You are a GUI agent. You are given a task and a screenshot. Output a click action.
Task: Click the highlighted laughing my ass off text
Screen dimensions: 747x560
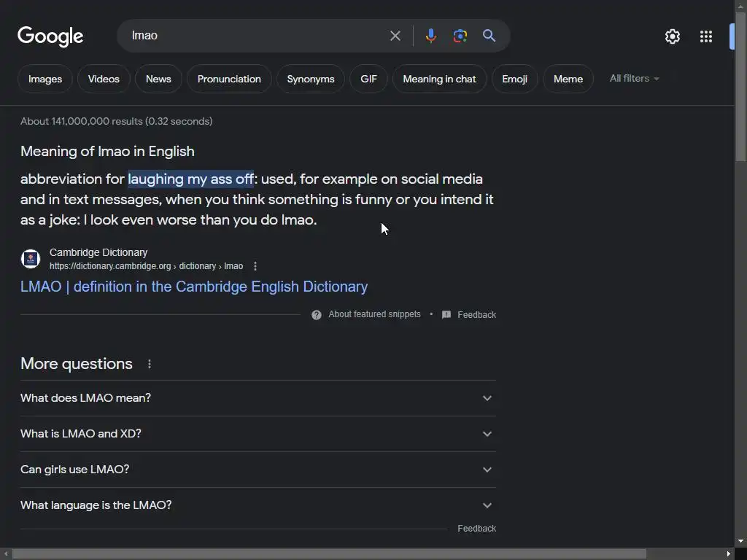[190, 179]
